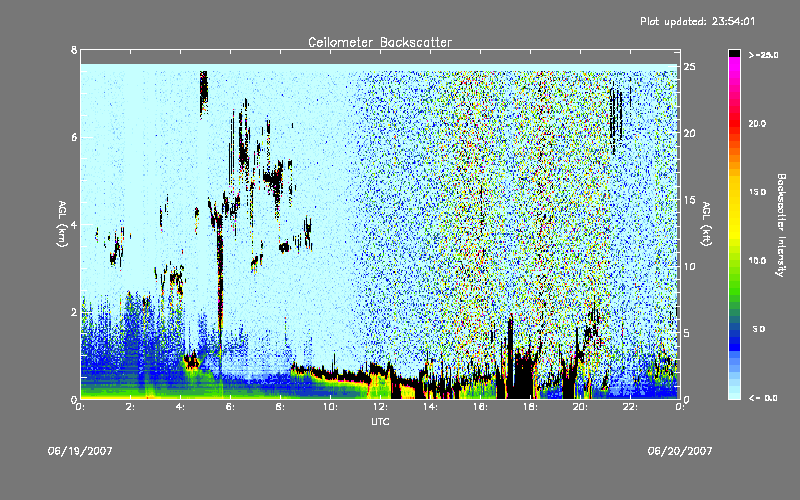Click the '4:' hour tick on the UTC axis
800x500 pixels.
[x=181, y=407]
